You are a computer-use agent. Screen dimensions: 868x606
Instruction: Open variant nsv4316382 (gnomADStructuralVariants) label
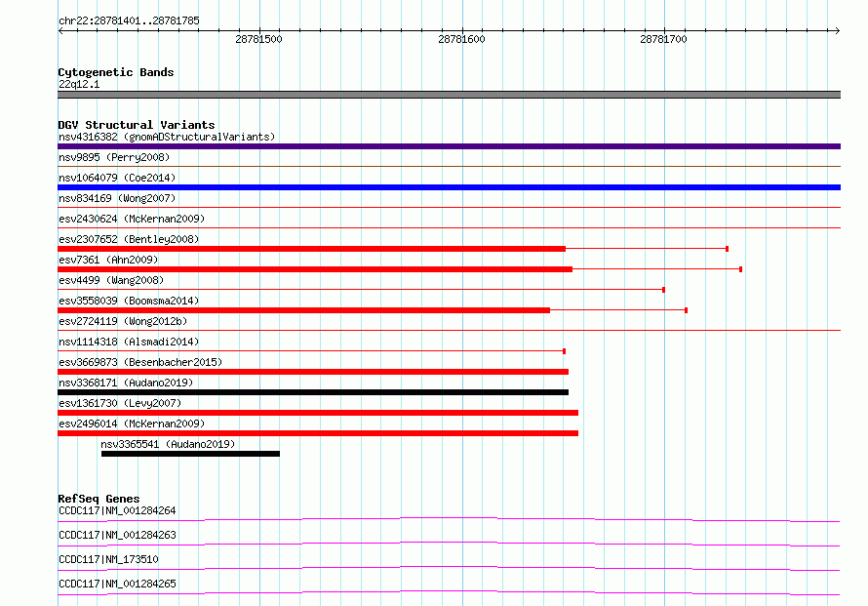click(x=167, y=137)
